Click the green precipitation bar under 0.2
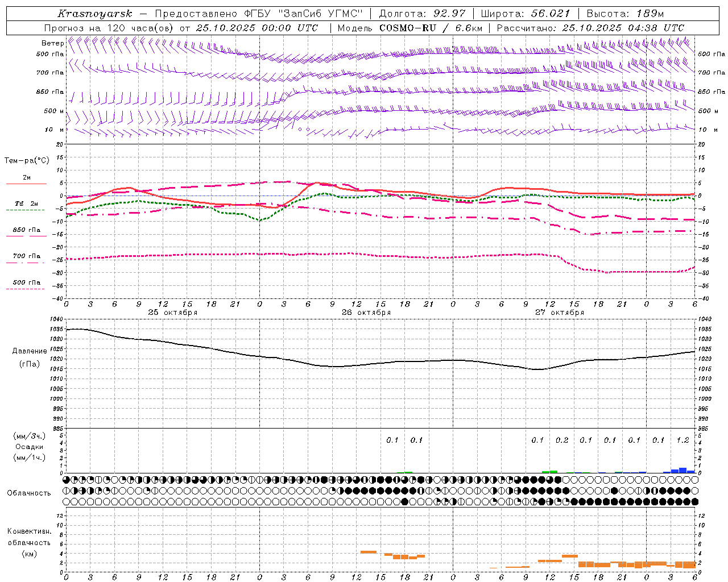The height and width of the screenshot is (582, 728). click(x=553, y=472)
